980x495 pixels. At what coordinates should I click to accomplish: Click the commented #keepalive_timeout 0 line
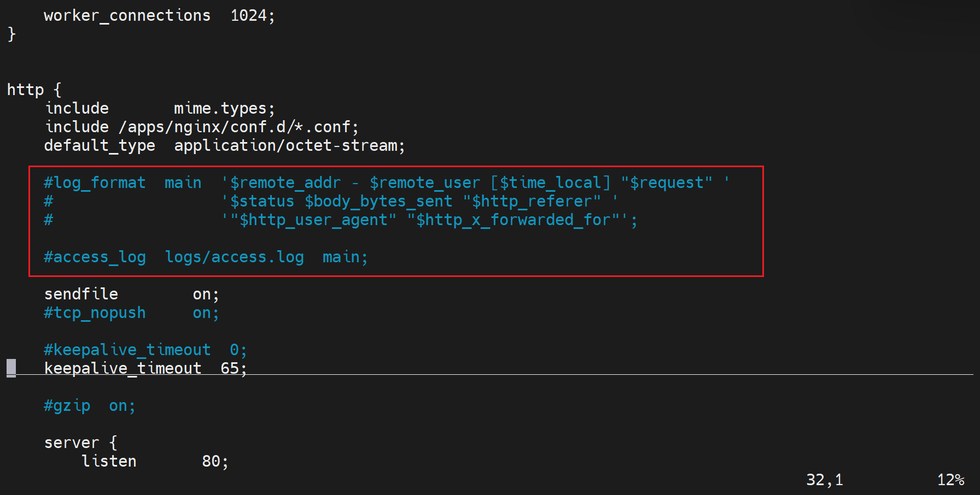pos(145,350)
